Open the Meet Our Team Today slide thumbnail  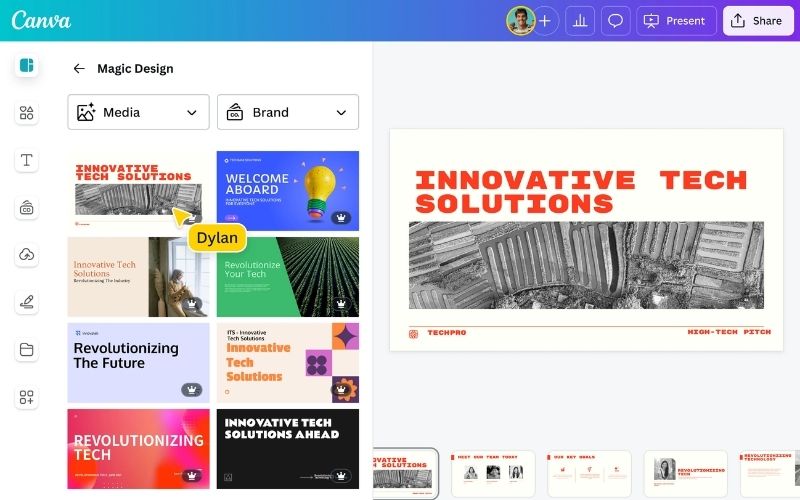pyautogui.click(x=492, y=473)
